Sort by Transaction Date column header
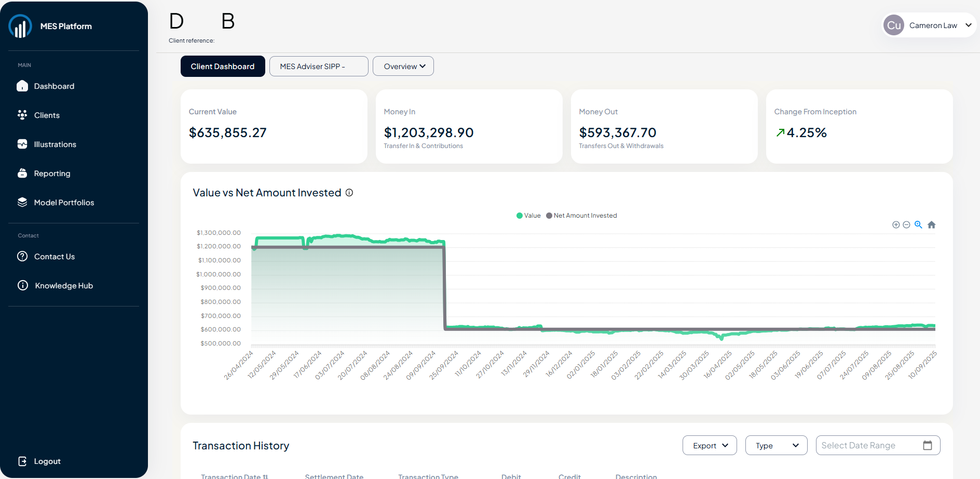The height and width of the screenshot is (479, 980). point(235,476)
